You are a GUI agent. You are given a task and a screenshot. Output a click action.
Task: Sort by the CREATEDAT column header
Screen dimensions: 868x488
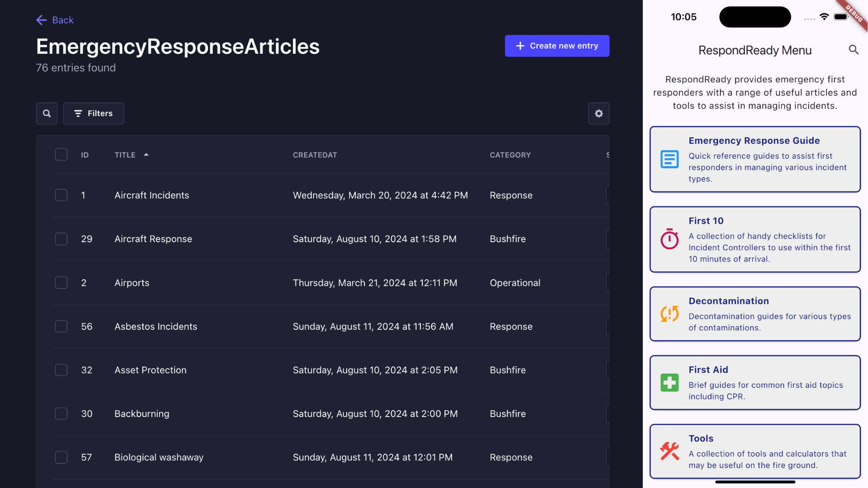point(315,155)
